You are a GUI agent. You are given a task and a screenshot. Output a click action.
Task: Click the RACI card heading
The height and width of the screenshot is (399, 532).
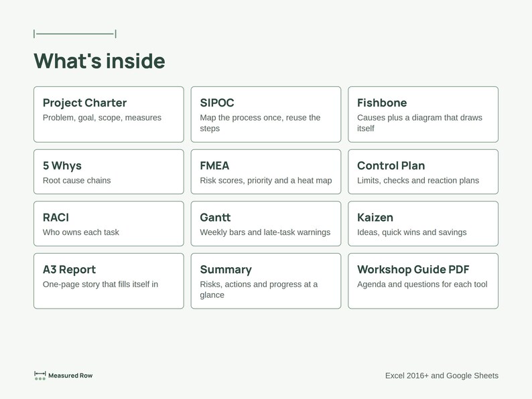point(56,218)
